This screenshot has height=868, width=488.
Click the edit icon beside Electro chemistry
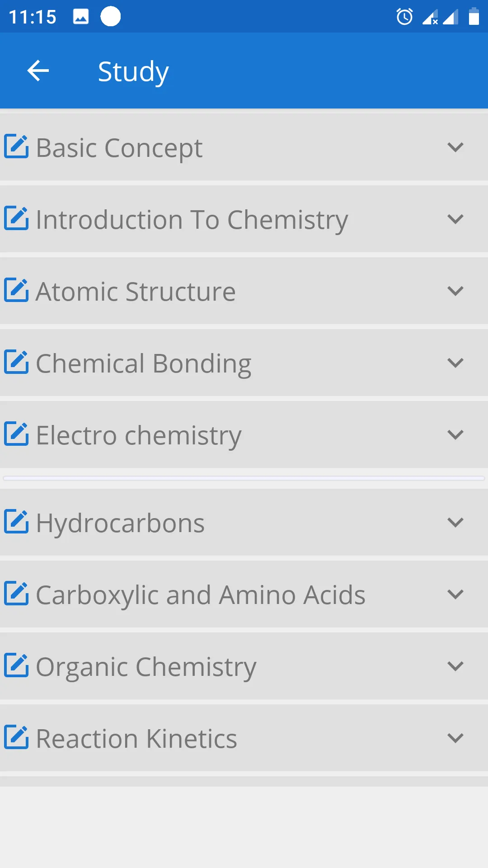coord(17,434)
